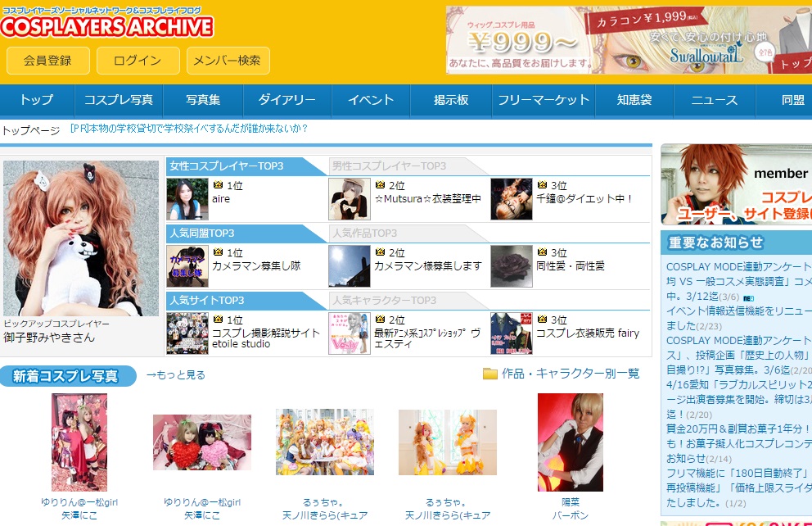
Task: Open メンバー検索 member search
Action: [228, 61]
